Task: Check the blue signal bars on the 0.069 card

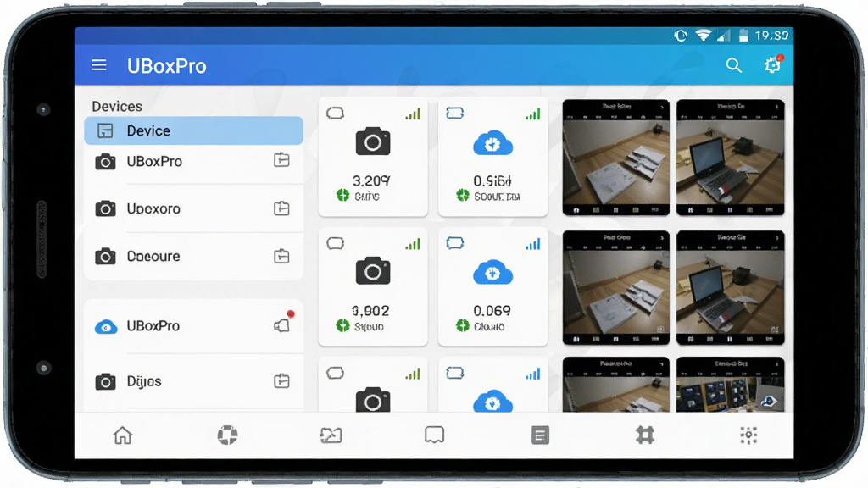Action: [x=533, y=244]
